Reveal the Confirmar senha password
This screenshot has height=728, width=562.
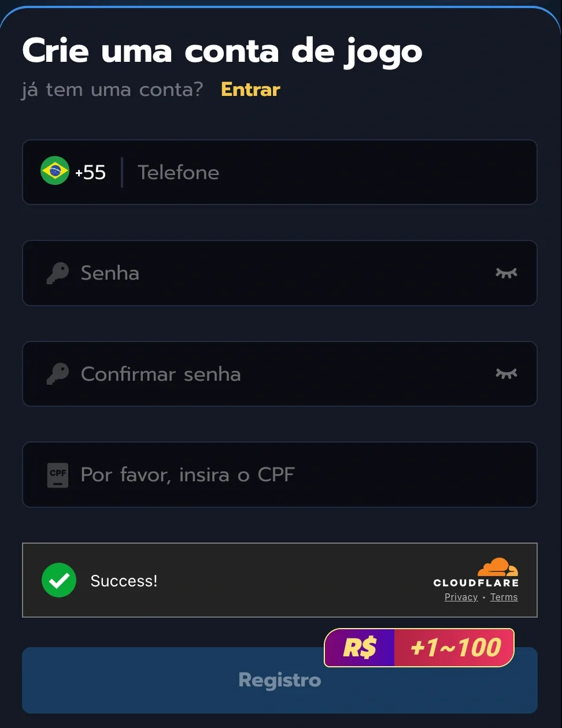point(506,374)
